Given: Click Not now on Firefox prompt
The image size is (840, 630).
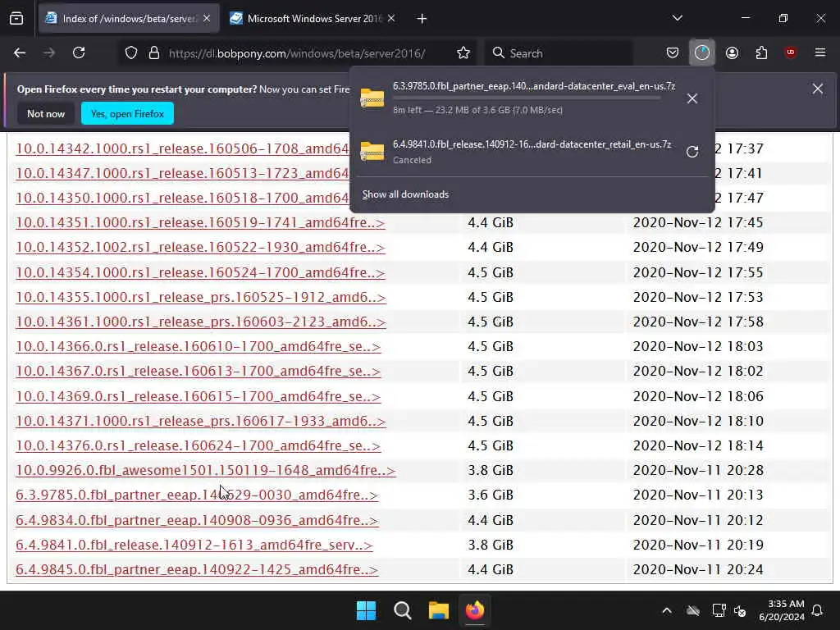Looking at the screenshot, I should (x=46, y=113).
